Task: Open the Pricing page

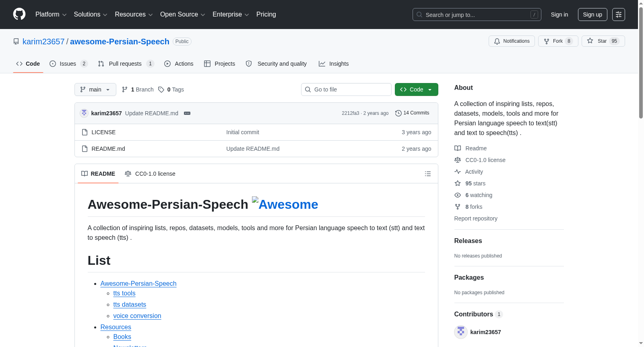Action: point(266,15)
